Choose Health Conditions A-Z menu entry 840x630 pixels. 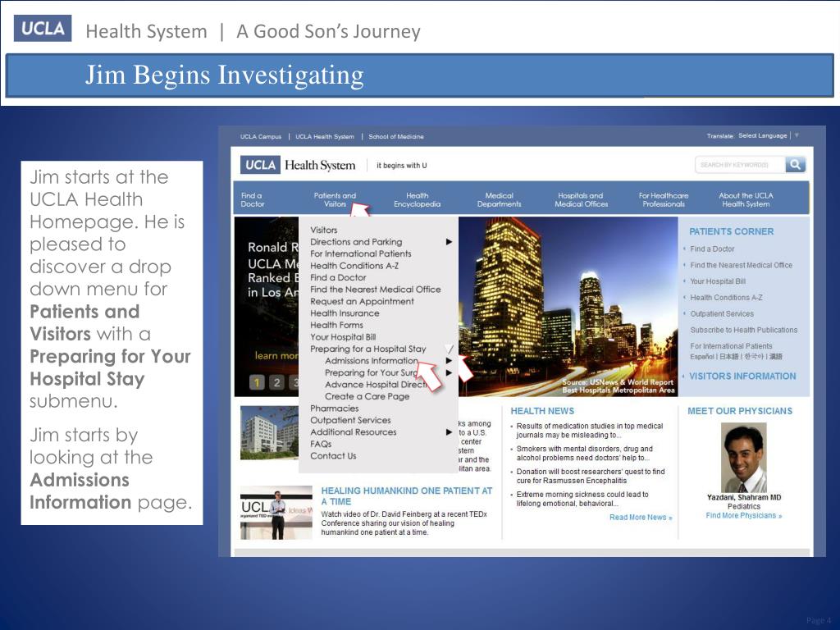tap(354, 266)
